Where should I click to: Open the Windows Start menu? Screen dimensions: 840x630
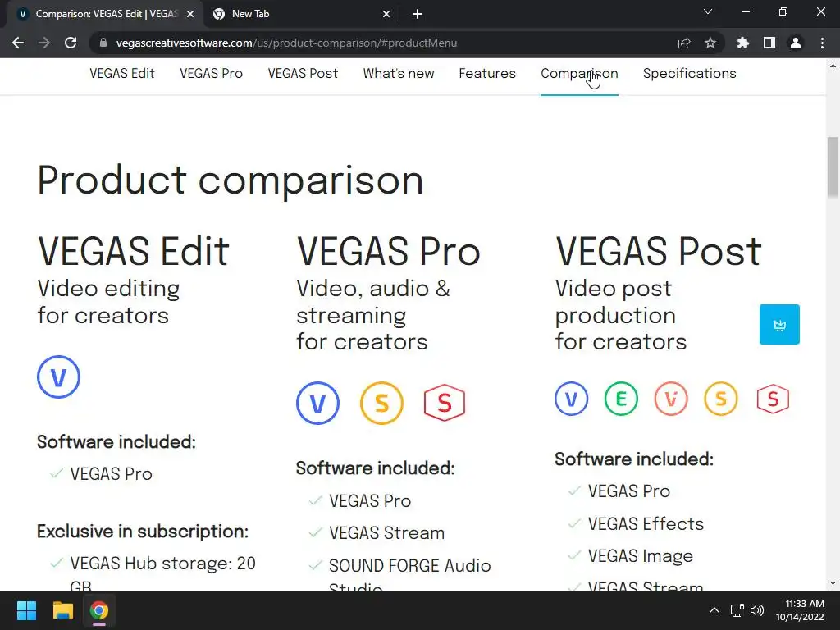[x=26, y=610]
